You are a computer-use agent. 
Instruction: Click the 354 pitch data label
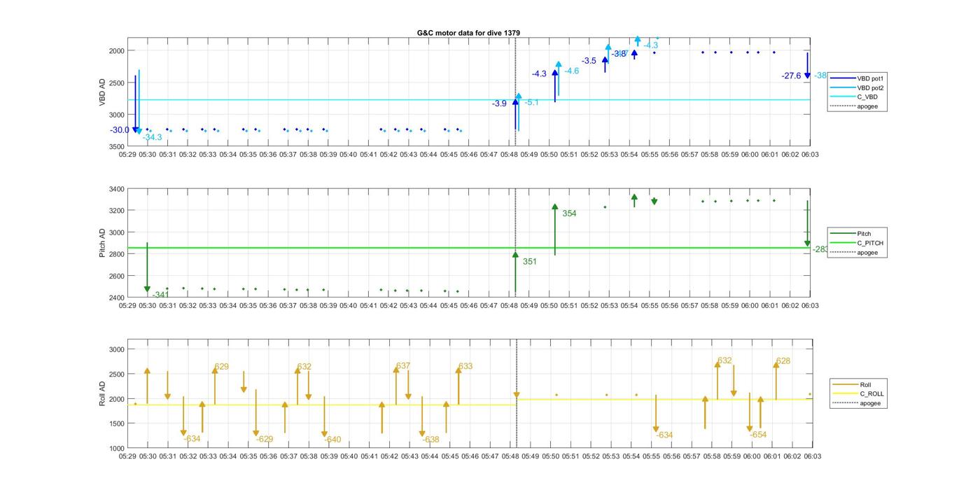pos(569,213)
